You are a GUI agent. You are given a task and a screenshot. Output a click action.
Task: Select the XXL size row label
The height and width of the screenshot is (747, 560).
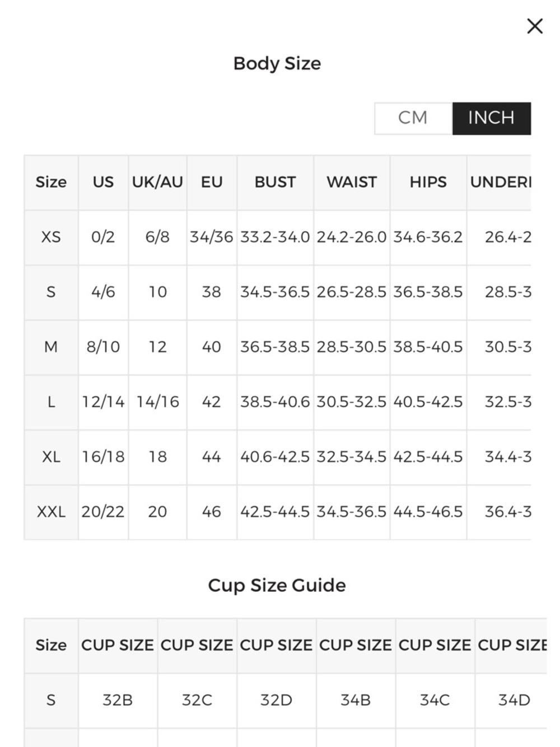51,512
